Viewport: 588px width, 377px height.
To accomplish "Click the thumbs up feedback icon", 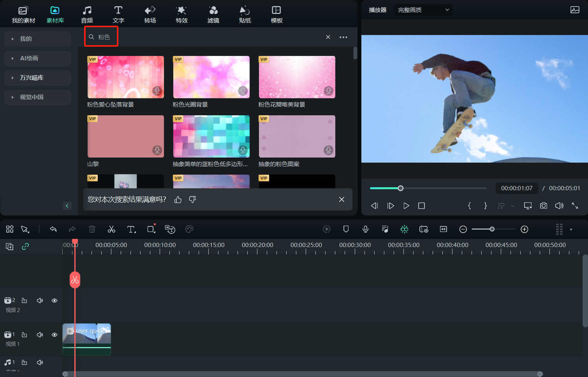I will (178, 200).
